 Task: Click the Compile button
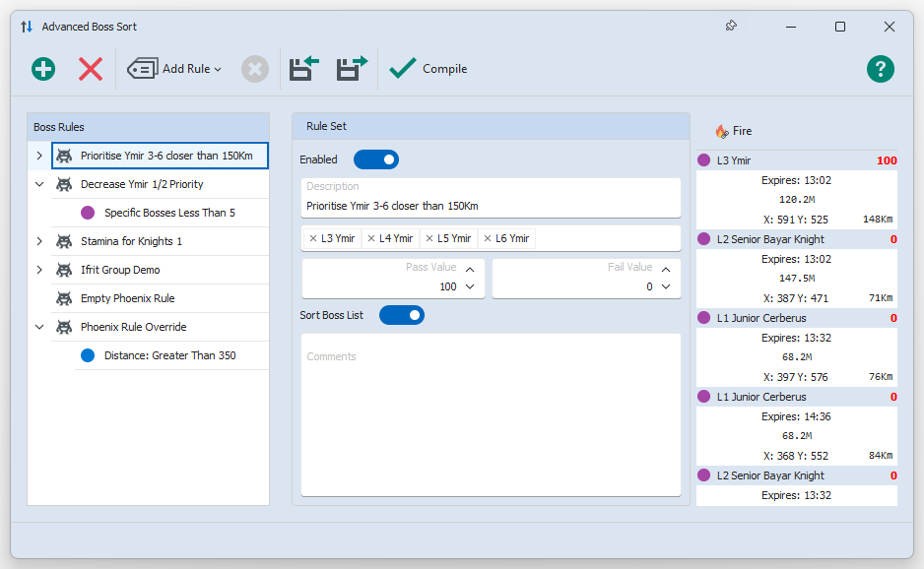[429, 69]
